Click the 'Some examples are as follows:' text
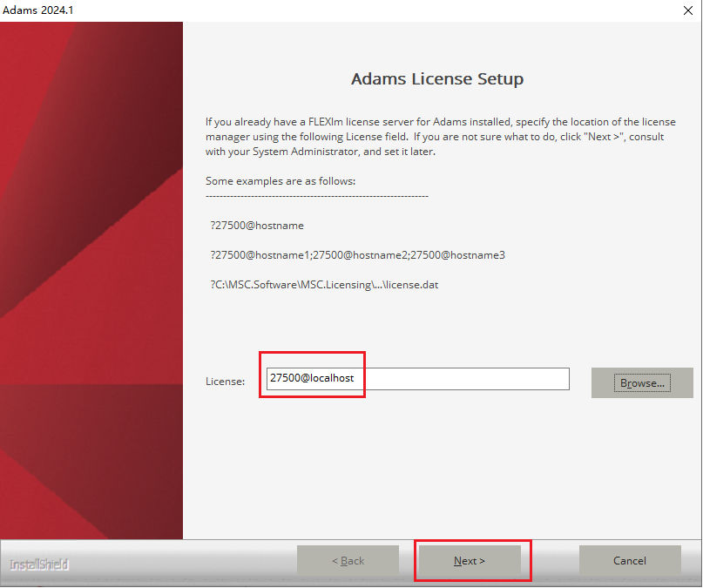This screenshot has width=703, height=588. [281, 181]
